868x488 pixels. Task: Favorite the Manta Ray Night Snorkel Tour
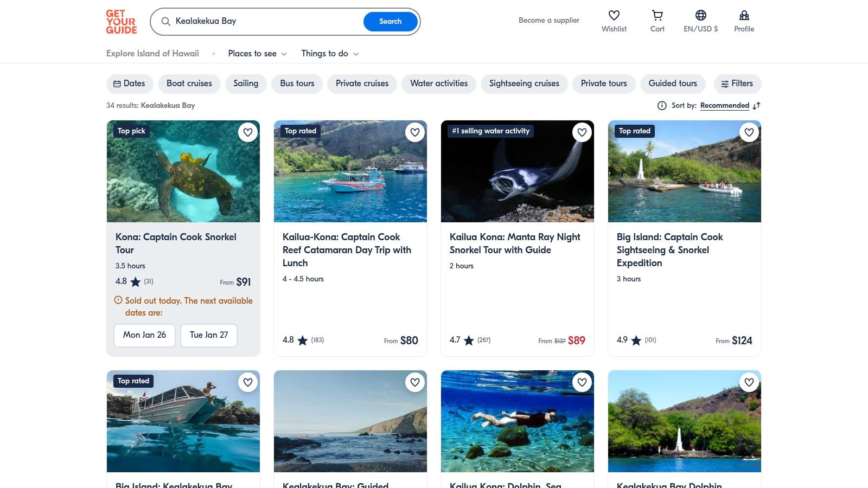582,132
